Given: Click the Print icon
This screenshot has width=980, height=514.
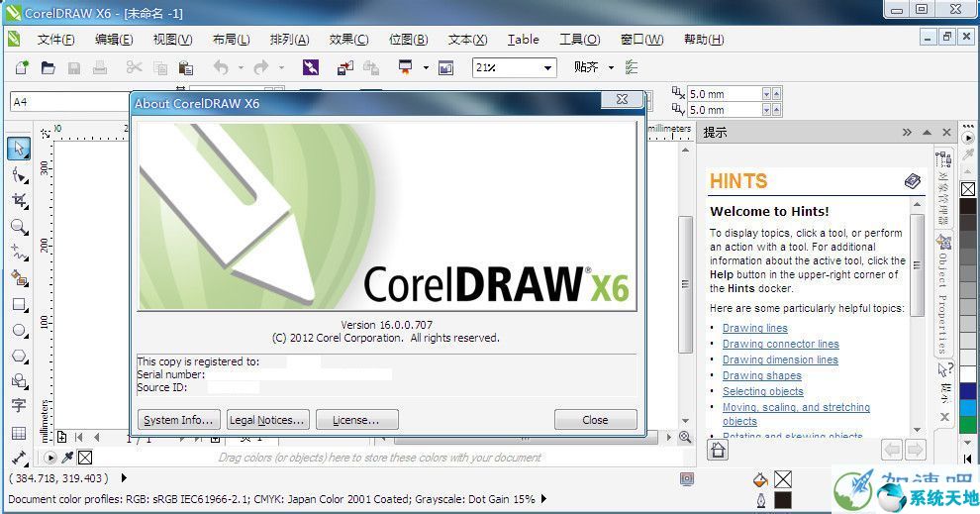Looking at the screenshot, I should [99, 67].
